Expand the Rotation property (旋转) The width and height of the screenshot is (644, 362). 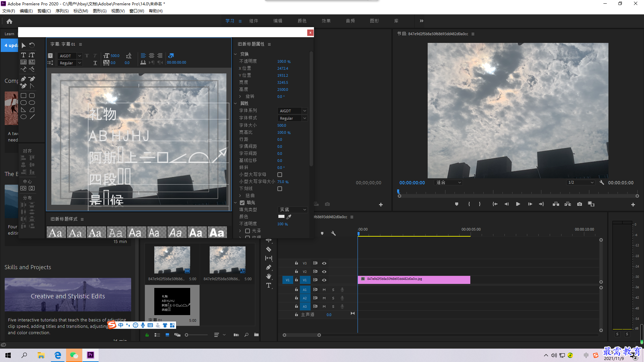(x=240, y=97)
